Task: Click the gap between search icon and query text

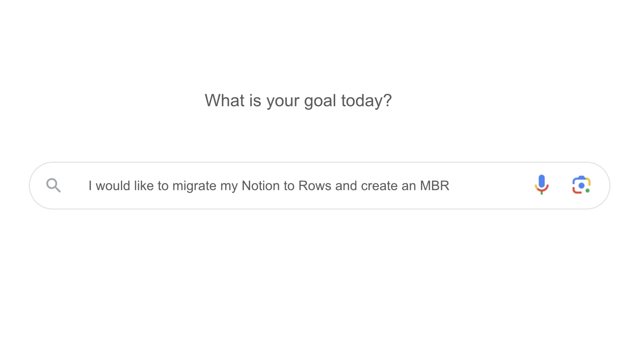Action: (75, 186)
